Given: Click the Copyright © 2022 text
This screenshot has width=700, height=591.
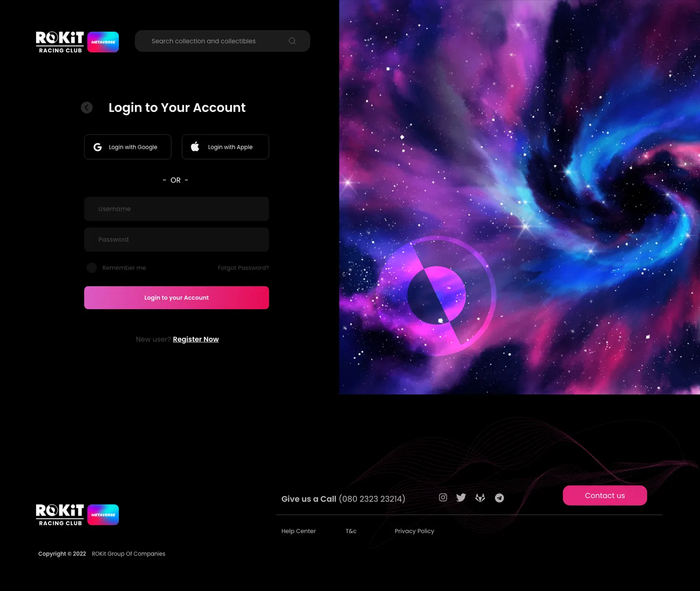Looking at the screenshot, I should (x=62, y=554).
